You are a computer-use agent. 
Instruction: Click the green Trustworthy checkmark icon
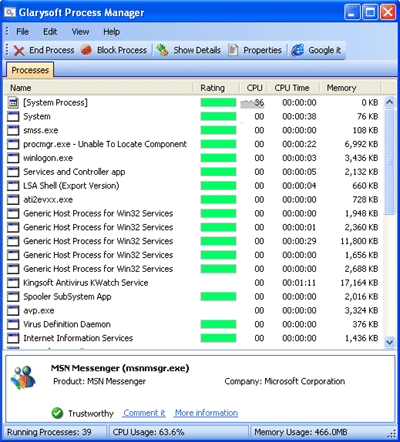coord(57,413)
